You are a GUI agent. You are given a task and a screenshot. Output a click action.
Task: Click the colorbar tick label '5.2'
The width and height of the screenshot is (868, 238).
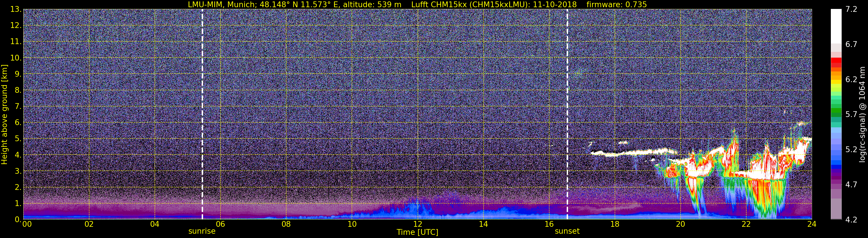pyautogui.click(x=851, y=149)
